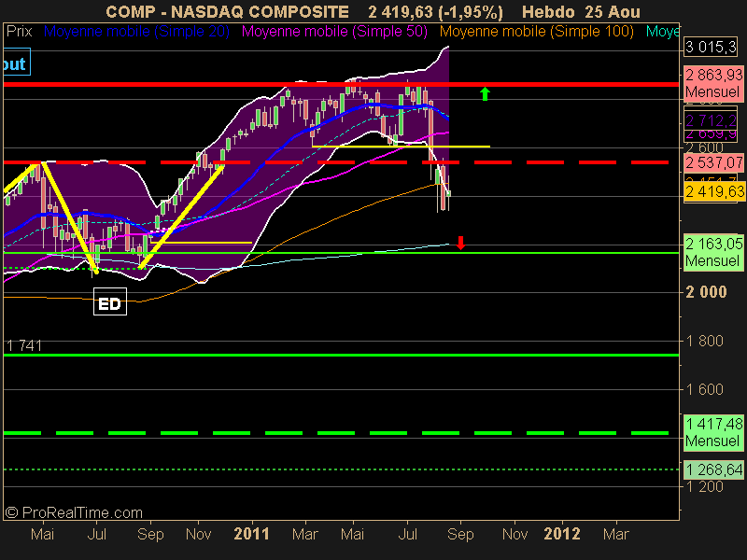Click the 1 268,64 price label
The width and height of the screenshot is (747, 560).
coord(713,470)
